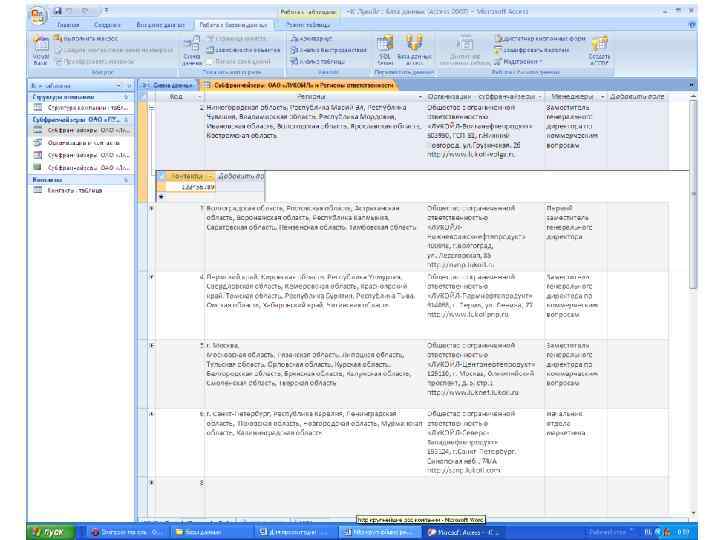Screen dimensions: 720x540
Task: Run macro with Выполнить макрос
Action: pos(85,39)
